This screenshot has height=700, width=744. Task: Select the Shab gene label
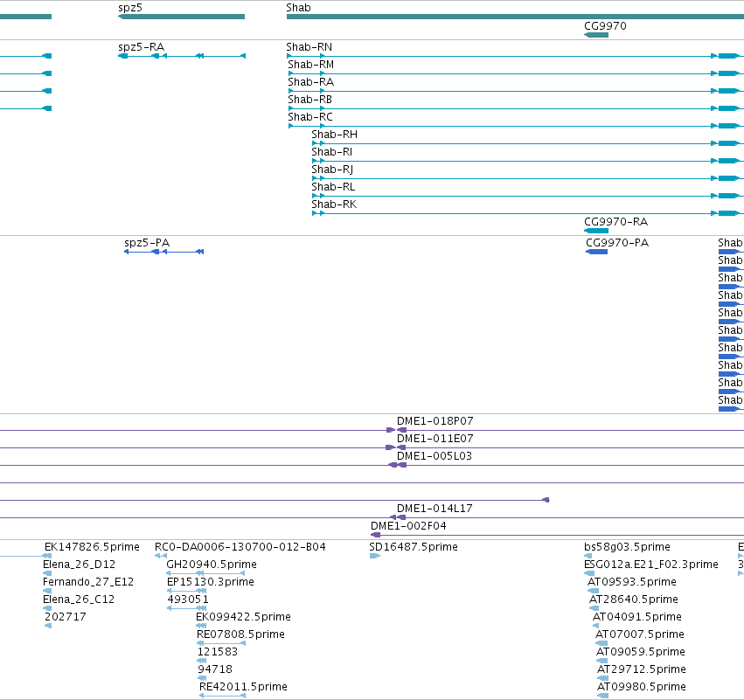pyautogui.click(x=298, y=8)
